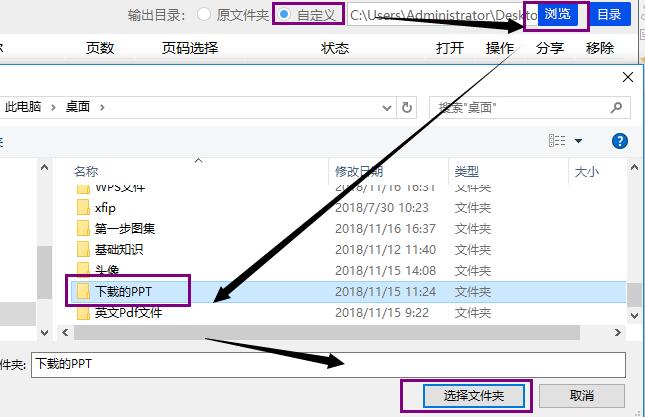This screenshot has height=417, width=645.
Task: Open the address bar history dropdown
Action: click(x=387, y=108)
